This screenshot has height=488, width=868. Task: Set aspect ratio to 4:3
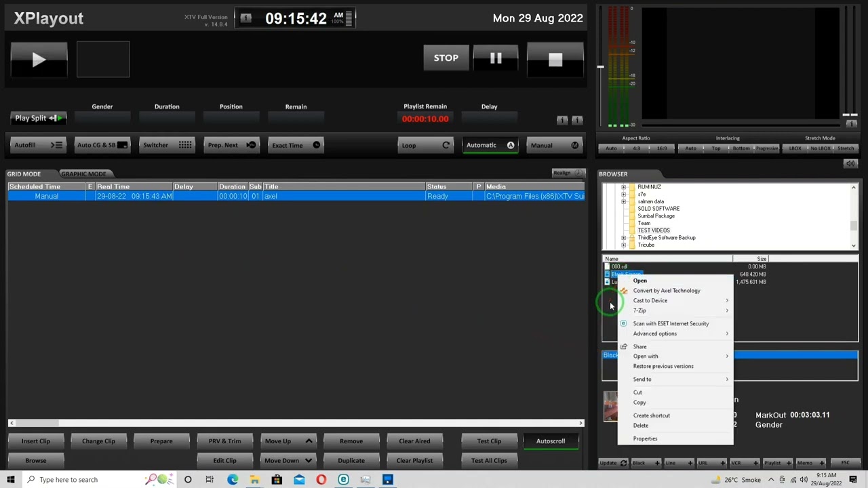636,148
